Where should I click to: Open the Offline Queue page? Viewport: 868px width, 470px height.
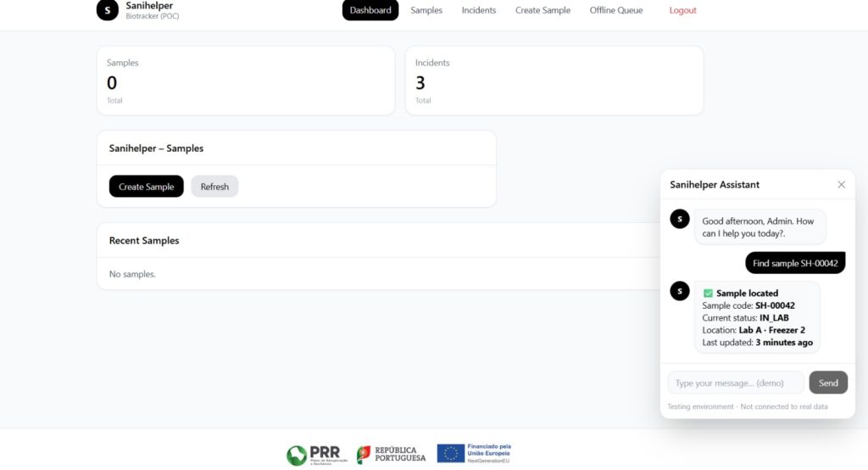point(616,10)
